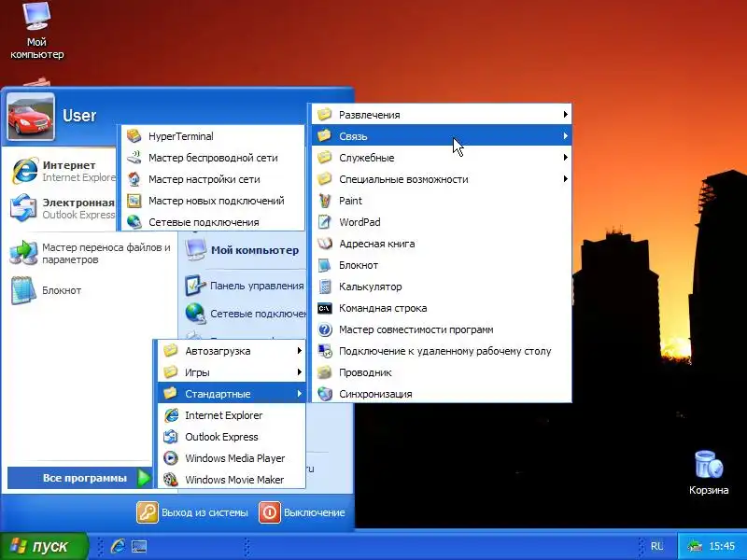Launch Мастер беспроводной сети
Screen dimensions: 747x560
(x=213, y=158)
